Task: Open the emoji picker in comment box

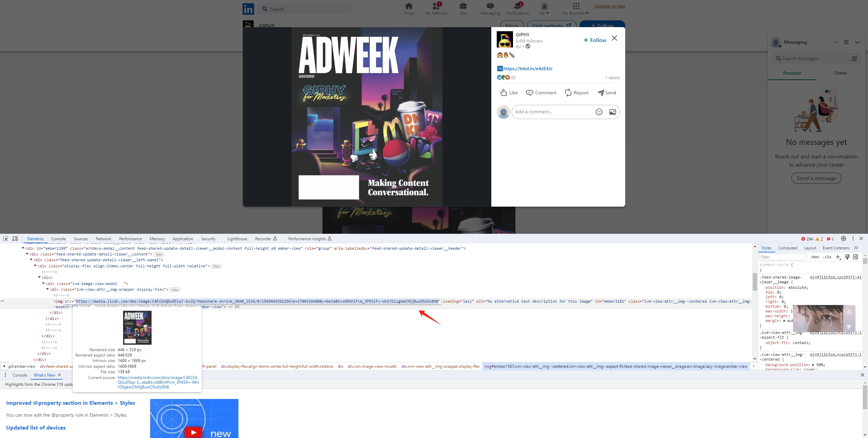Action: [x=599, y=112]
